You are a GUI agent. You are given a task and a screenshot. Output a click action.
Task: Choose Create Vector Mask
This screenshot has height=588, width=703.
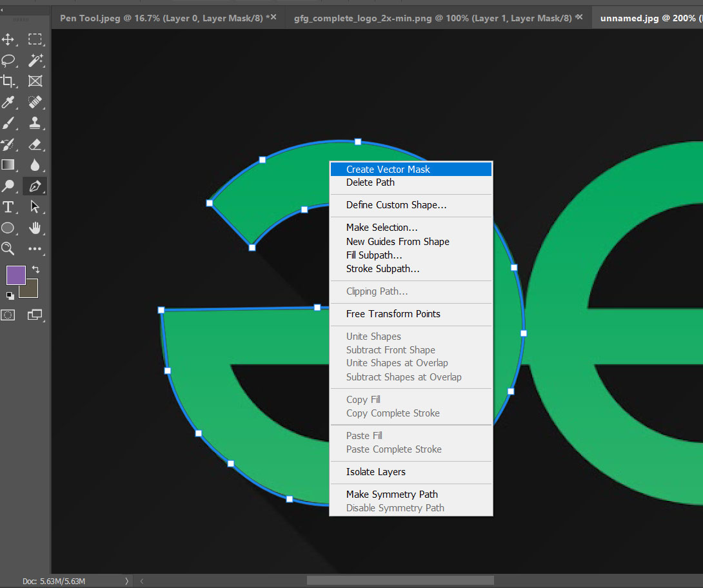[x=411, y=169]
